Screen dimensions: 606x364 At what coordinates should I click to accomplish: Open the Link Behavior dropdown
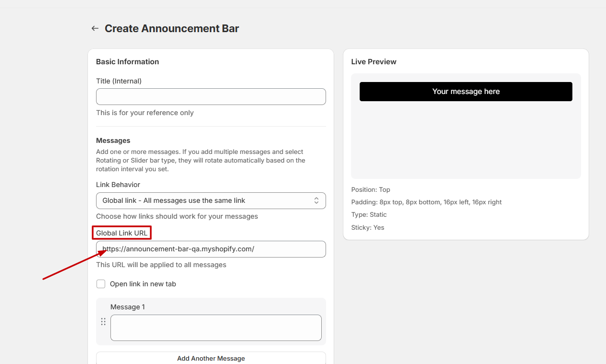(x=211, y=200)
